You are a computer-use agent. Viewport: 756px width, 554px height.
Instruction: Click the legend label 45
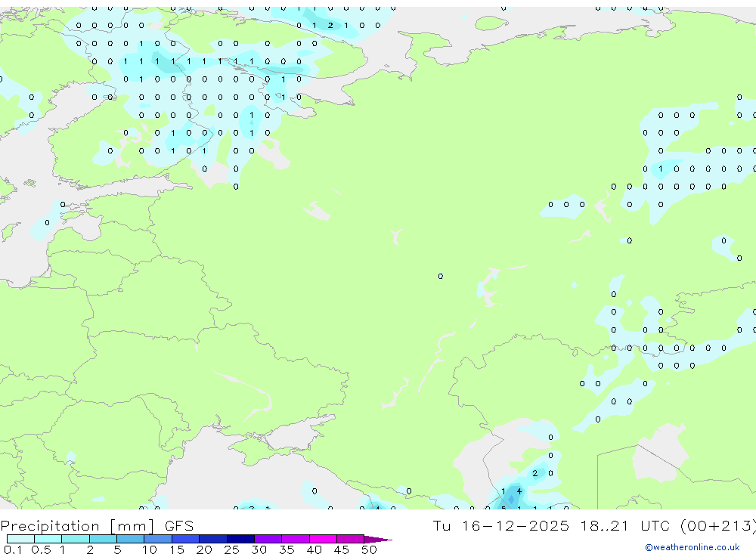pyautogui.click(x=342, y=549)
